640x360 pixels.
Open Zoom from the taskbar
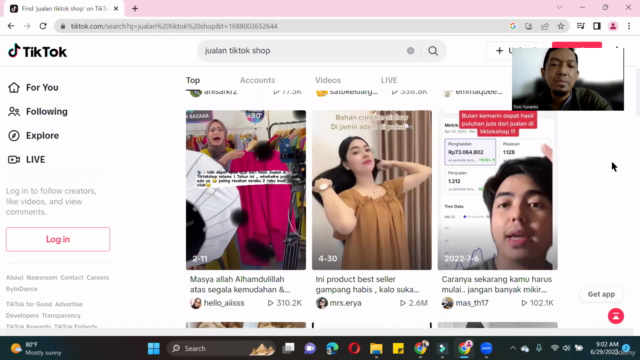coord(486,348)
